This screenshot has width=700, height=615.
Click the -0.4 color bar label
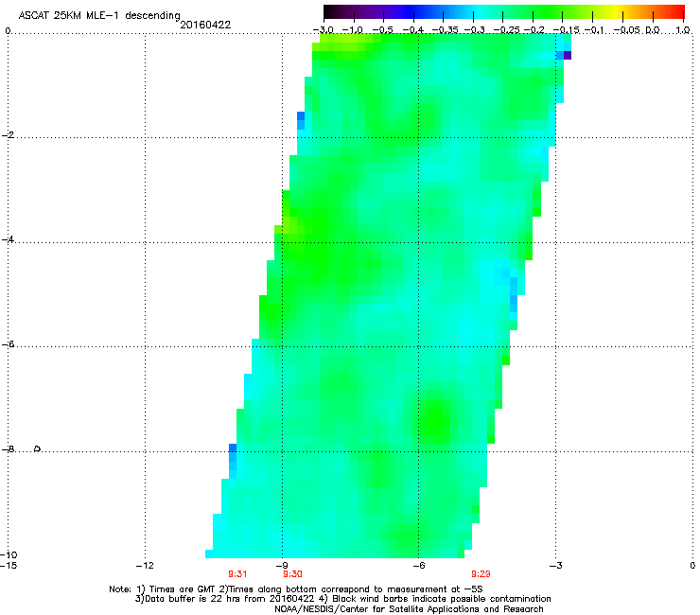point(413,30)
